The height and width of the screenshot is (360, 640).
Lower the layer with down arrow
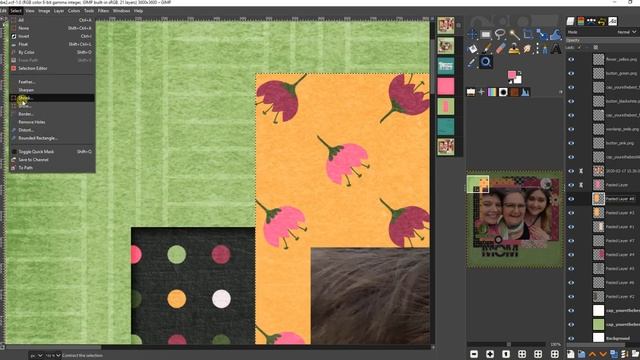[x=603, y=354]
